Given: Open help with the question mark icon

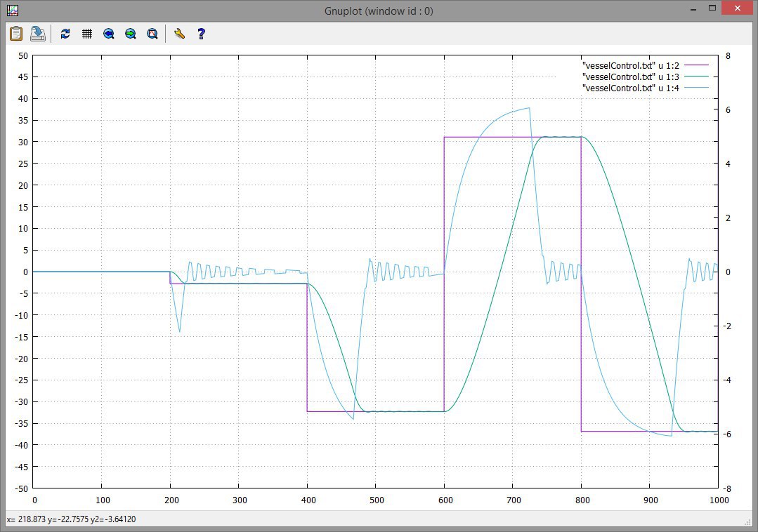Looking at the screenshot, I should 201,33.
